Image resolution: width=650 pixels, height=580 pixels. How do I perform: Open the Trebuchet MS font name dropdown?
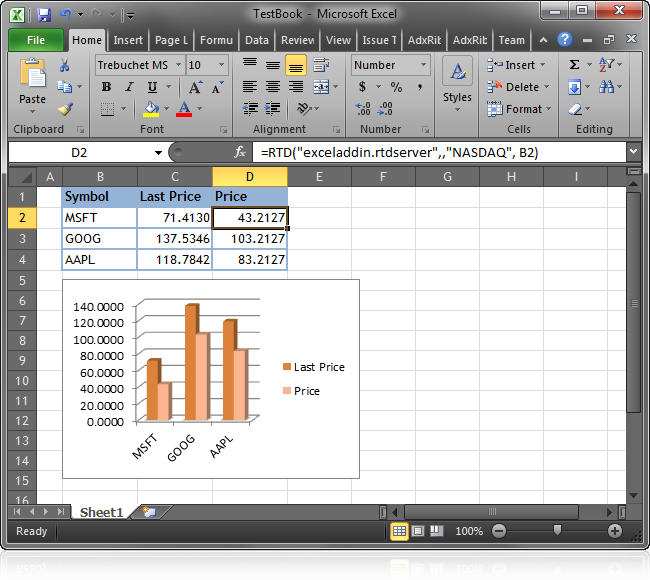coord(178,65)
